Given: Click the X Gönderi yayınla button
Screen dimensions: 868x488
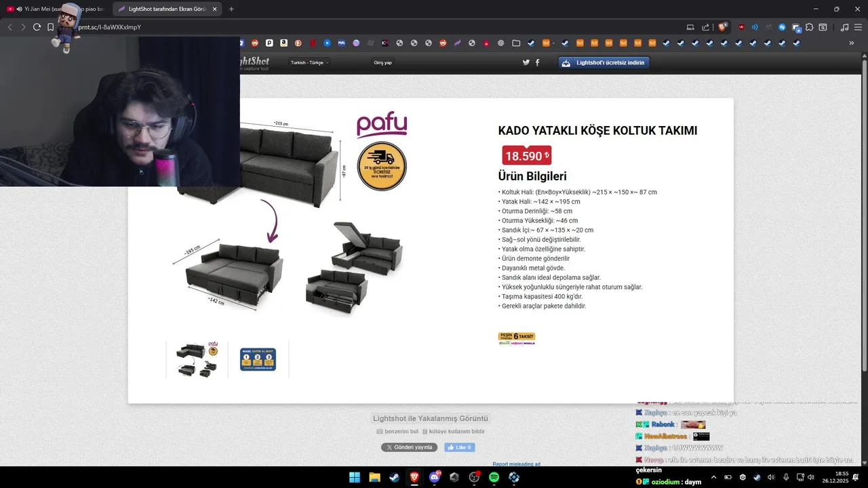Looking at the screenshot, I should pyautogui.click(x=409, y=447).
